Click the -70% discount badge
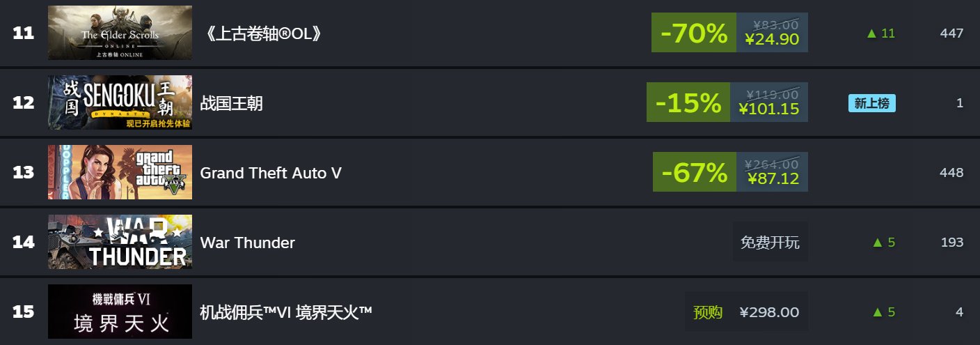Viewport: 980px width, 345px height. 694,33
